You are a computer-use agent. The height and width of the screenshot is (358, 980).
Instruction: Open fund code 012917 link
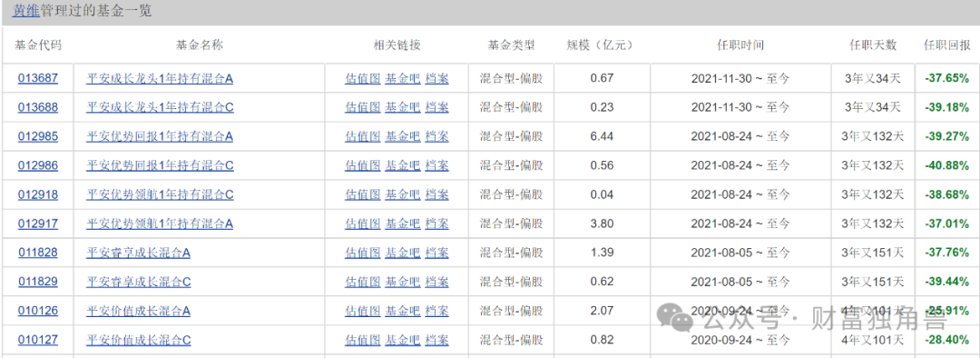tap(37, 224)
